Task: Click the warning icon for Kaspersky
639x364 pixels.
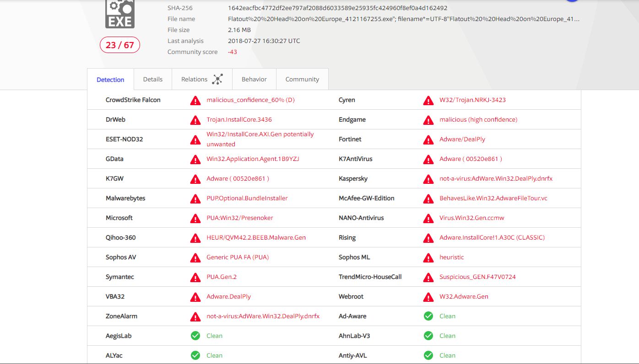Action: click(x=428, y=179)
